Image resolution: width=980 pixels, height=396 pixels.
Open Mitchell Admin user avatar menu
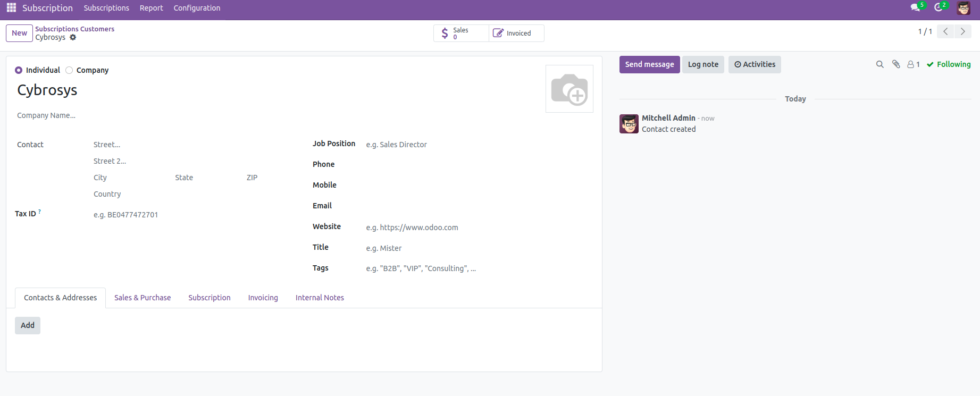pos(964,8)
